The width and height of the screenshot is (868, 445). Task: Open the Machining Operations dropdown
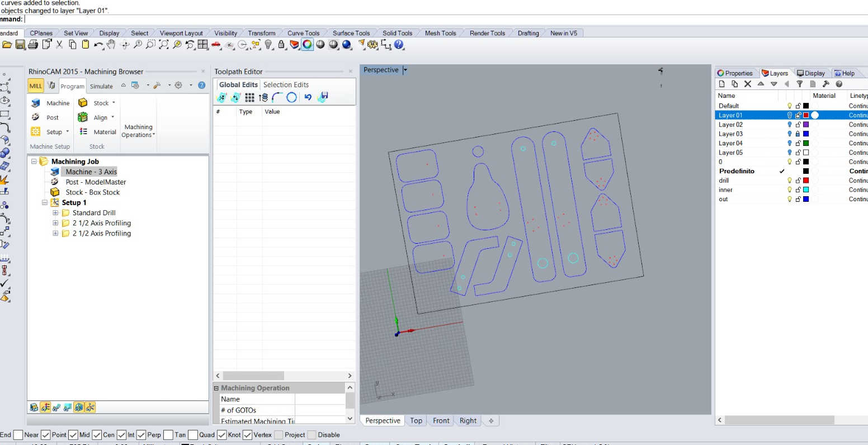138,131
